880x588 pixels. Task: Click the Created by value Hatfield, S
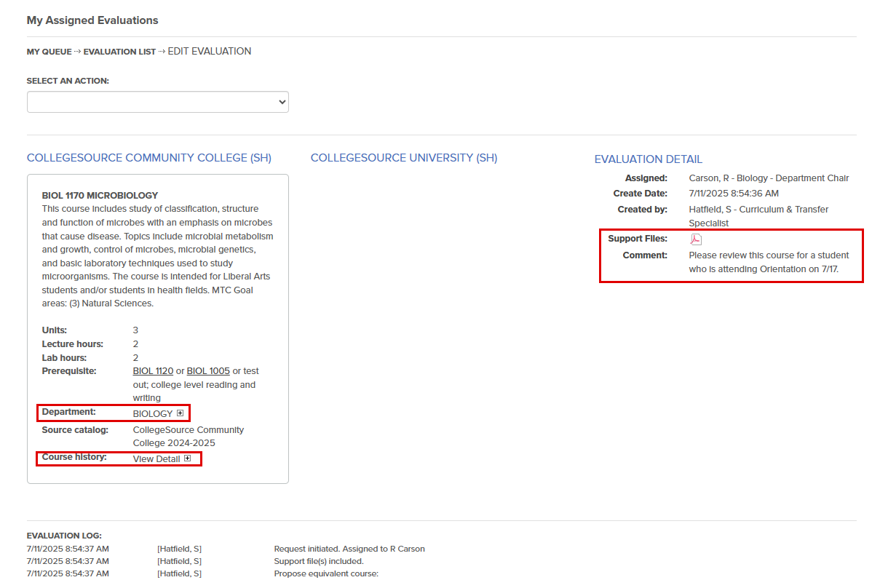759,216
